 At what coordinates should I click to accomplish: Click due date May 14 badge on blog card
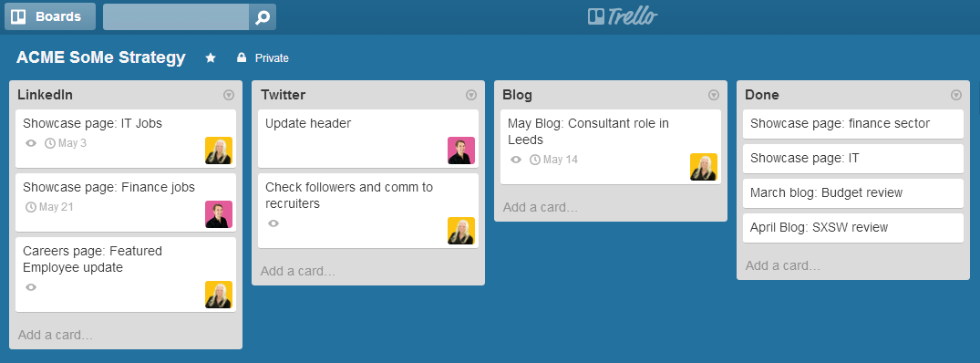click(553, 160)
